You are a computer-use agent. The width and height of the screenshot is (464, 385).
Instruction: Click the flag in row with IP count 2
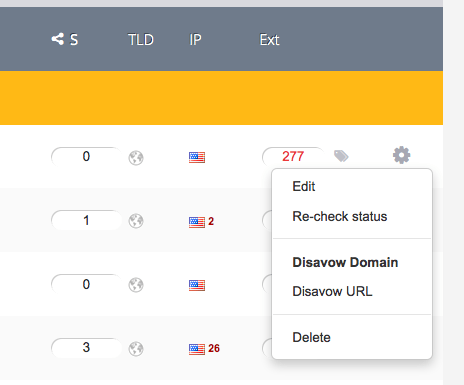(x=197, y=222)
